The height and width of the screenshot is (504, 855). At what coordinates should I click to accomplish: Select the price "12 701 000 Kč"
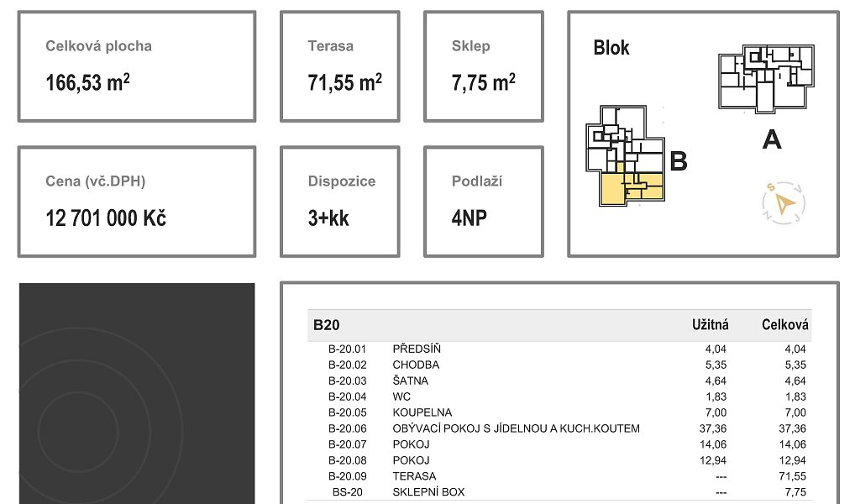106,218
